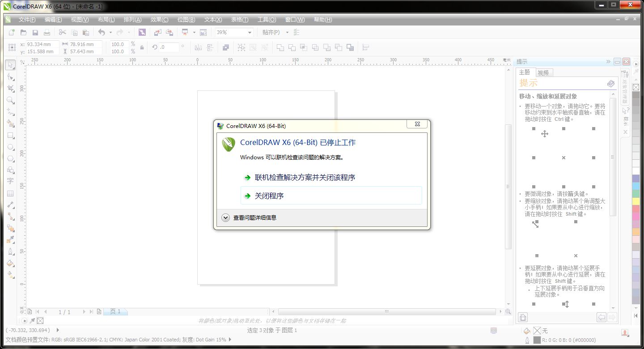The height and width of the screenshot is (349, 644).
Task: Click the Home button in hints docker
Action: pyautogui.click(x=522, y=317)
